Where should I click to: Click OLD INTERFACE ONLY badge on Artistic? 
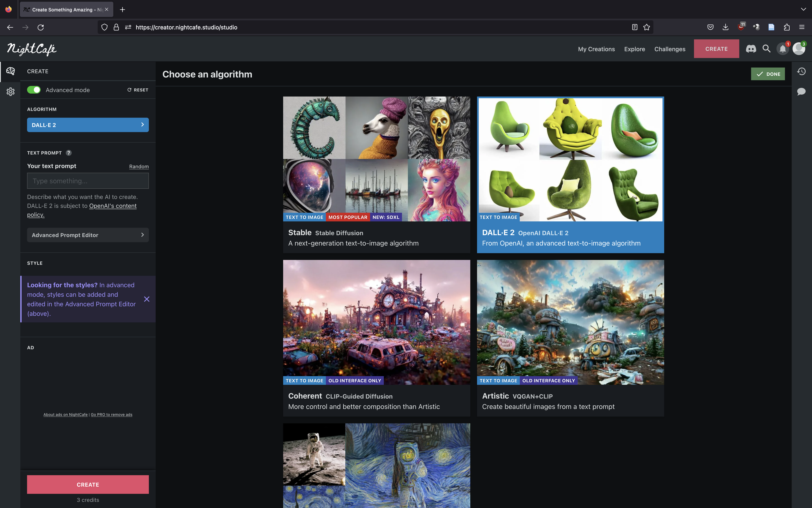tap(549, 381)
